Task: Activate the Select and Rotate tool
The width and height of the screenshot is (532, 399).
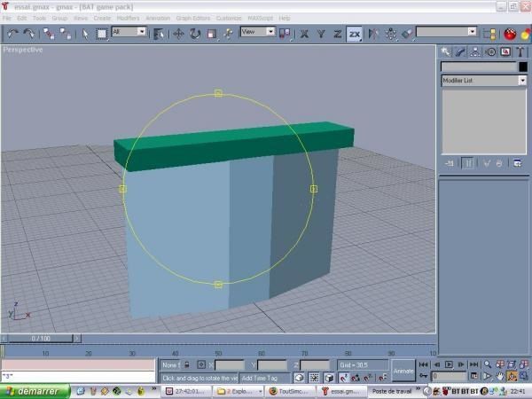Action: [195, 34]
